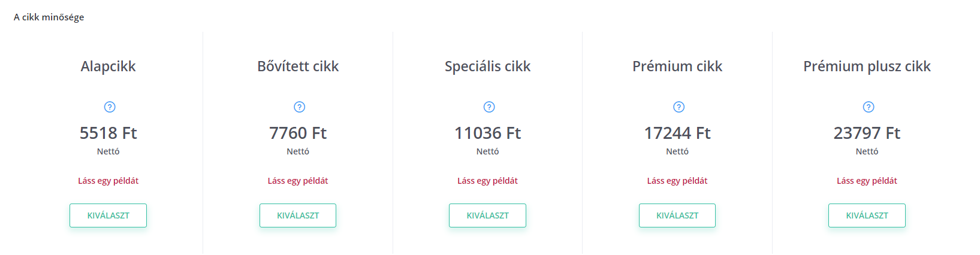The height and width of the screenshot is (255, 980).
Task: Show help tooltip for Prémium cikk
Action: click(x=679, y=107)
